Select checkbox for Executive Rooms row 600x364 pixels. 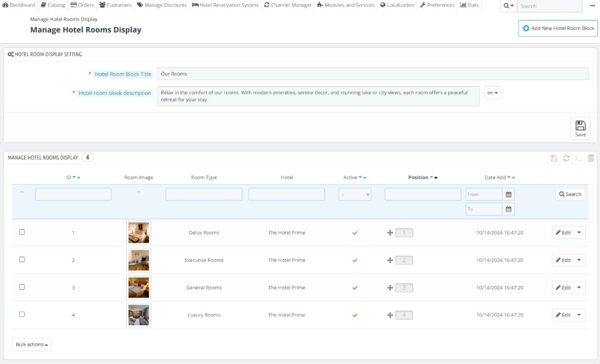tap(22, 260)
